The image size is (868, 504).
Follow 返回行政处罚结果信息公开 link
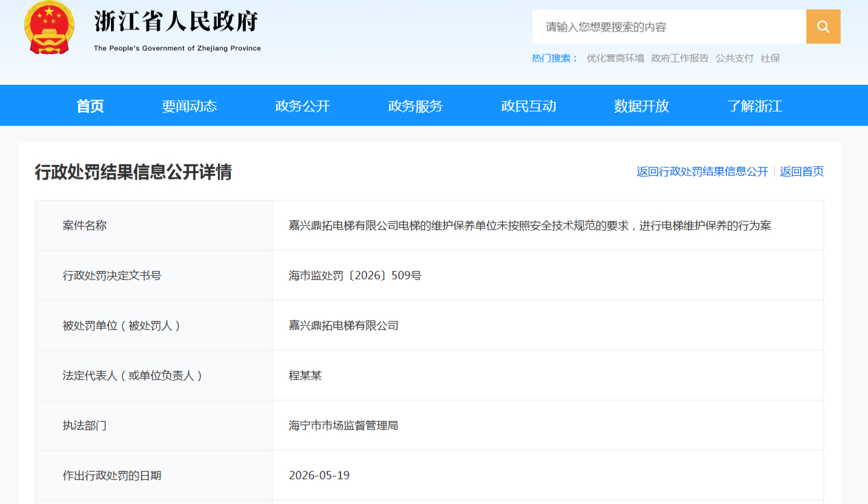point(702,171)
